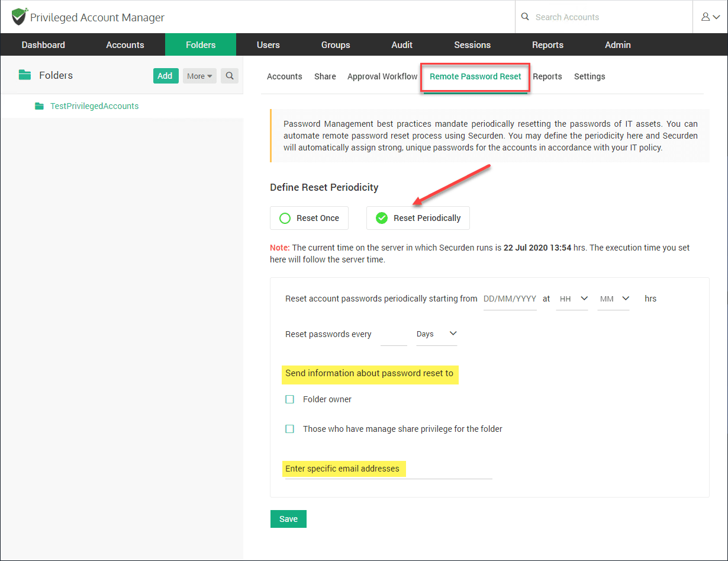Click the Reset passwords every number field
Image resolution: width=728 pixels, height=561 pixels.
pos(394,335)
